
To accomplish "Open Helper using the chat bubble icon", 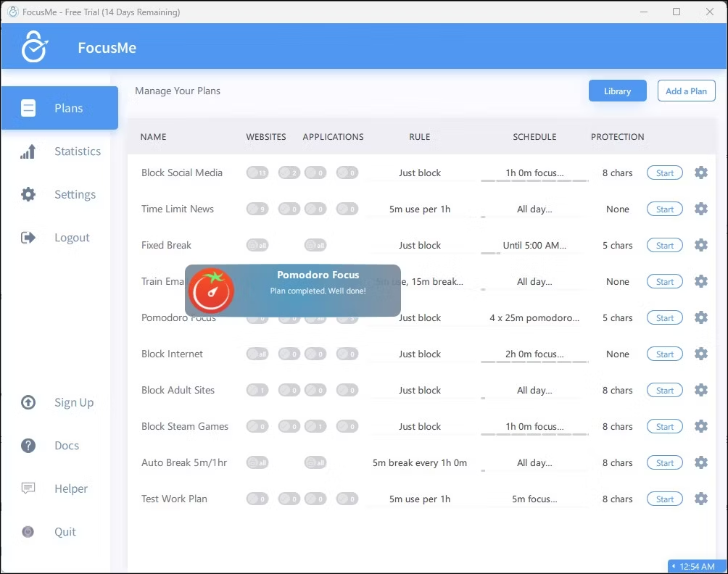I will point(28,488).
